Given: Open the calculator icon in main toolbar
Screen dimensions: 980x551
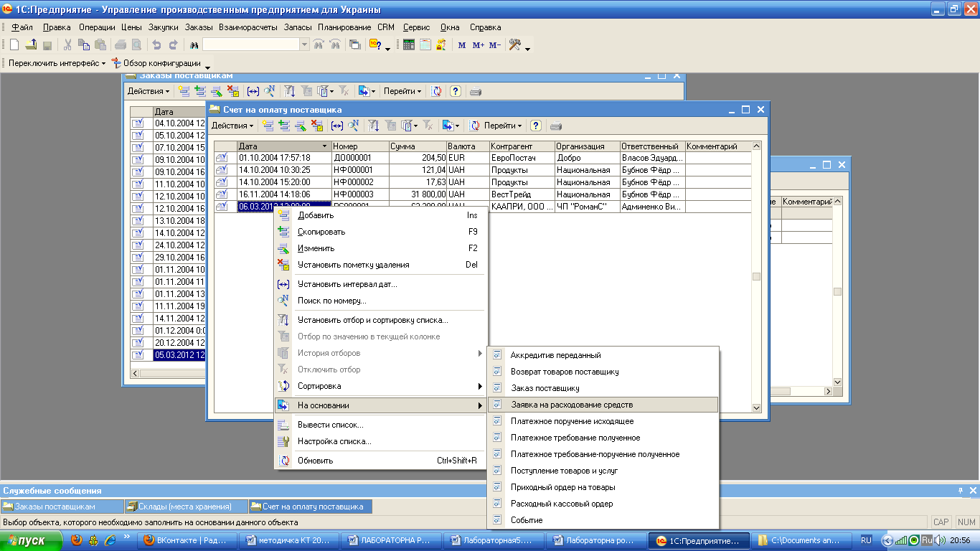Looking at the screenshot, I should [x=409, y=44].
